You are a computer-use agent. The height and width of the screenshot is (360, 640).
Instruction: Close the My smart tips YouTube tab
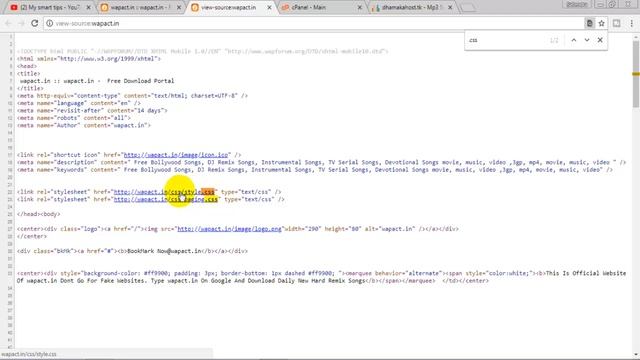click(89, 7)
